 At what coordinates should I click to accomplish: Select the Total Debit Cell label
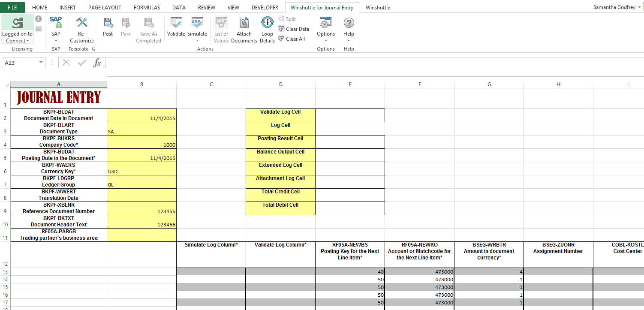[x=280, y=208]
